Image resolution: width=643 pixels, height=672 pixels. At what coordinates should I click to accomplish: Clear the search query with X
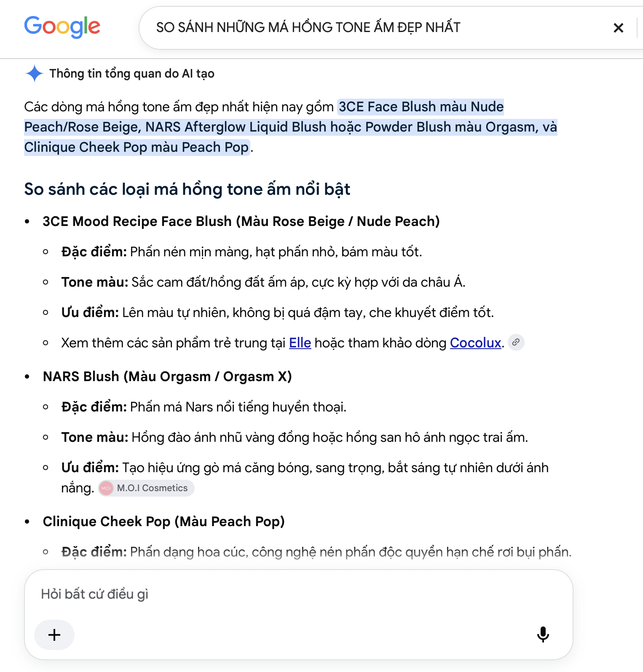[618, 28]
